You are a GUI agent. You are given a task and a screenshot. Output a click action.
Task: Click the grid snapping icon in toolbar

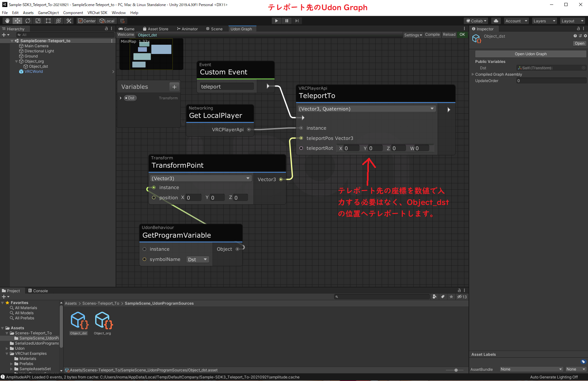122,20
